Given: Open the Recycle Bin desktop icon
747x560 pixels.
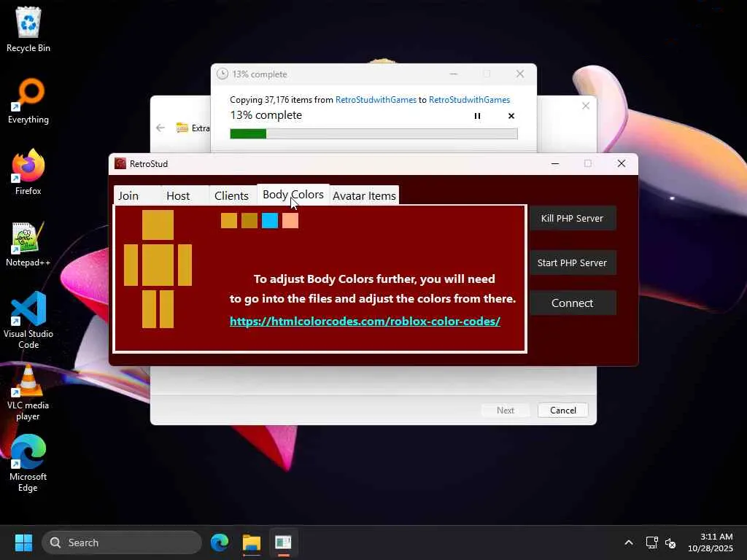Looking at the screenshot, I should [28, 29].
